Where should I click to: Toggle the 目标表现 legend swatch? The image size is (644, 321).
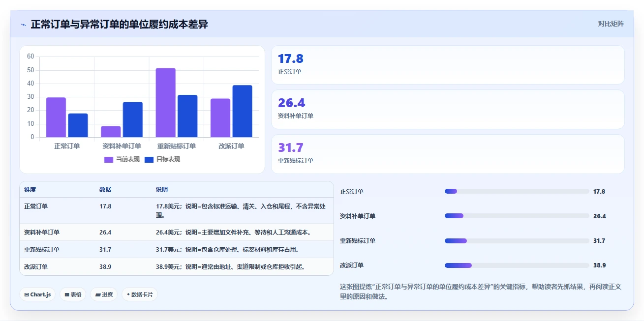coord(150,159)
